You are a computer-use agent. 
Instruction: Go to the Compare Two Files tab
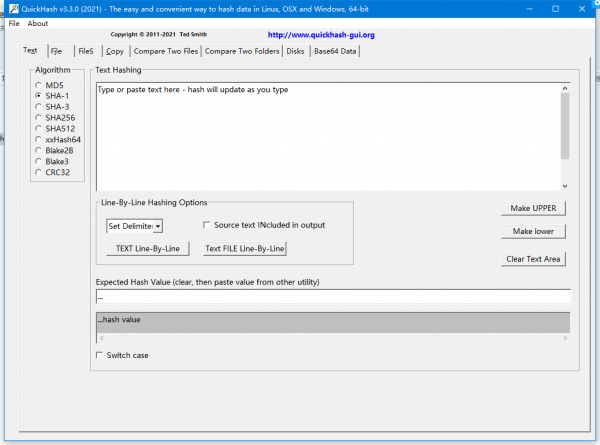pos(166,51)
